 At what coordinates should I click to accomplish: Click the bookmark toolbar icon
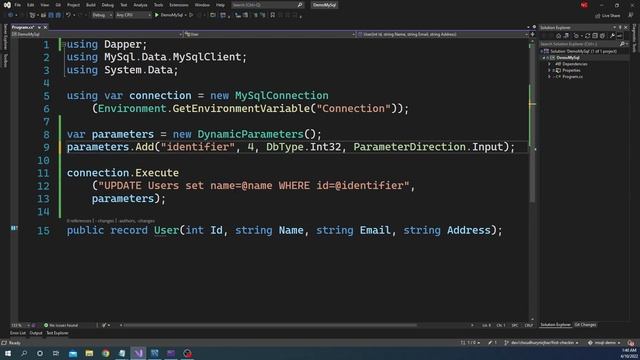273,15
